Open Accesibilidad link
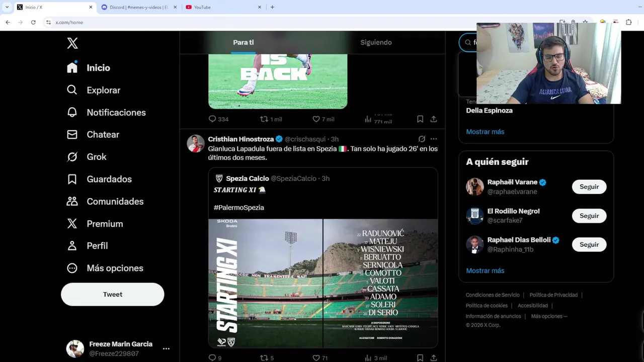 pyautogui.click(x=533, y=306)
